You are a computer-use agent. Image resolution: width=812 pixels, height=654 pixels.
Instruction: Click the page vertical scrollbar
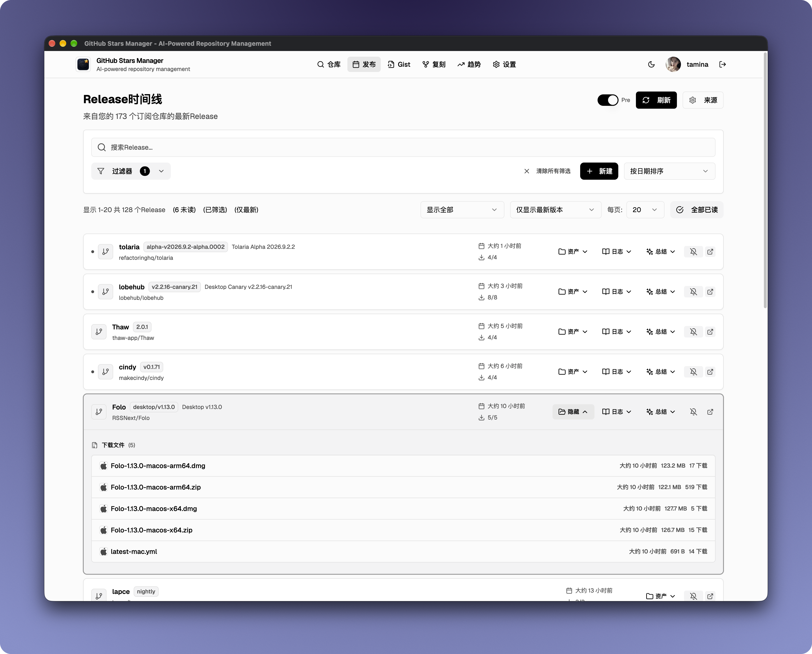(x=765, y=181)
